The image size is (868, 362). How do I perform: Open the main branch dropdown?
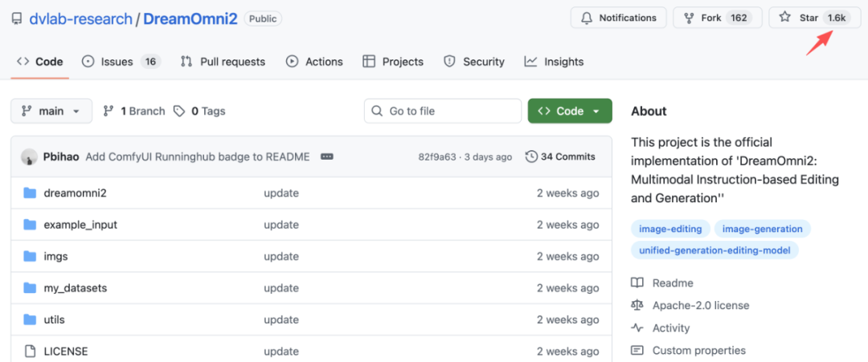(x=51, y=112)
